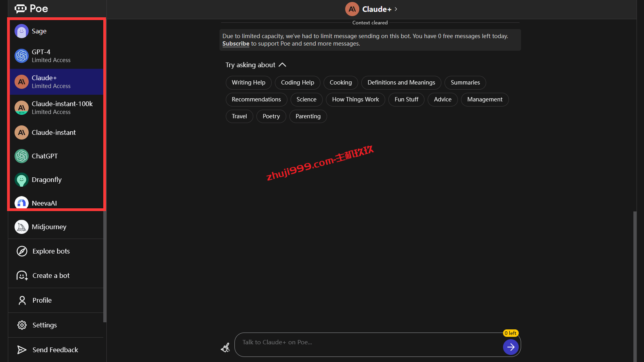Viewport: 644px width, 362px height.
Task: Click the Context cleared label
Action: [370, 23]
